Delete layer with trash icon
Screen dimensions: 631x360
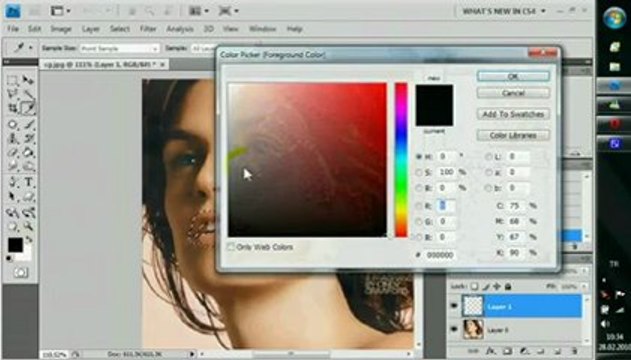point(574,351)
